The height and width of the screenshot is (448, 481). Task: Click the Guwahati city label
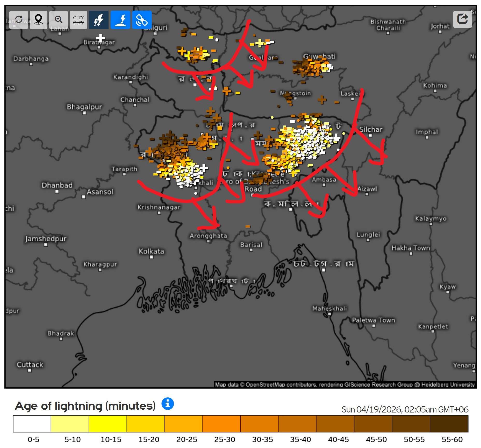click(319, 56)
